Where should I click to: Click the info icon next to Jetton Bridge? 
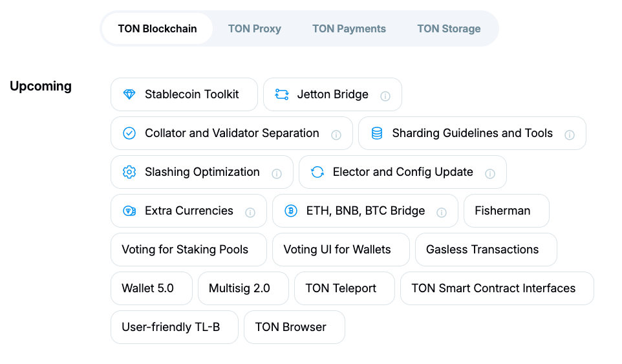point(385,96)
